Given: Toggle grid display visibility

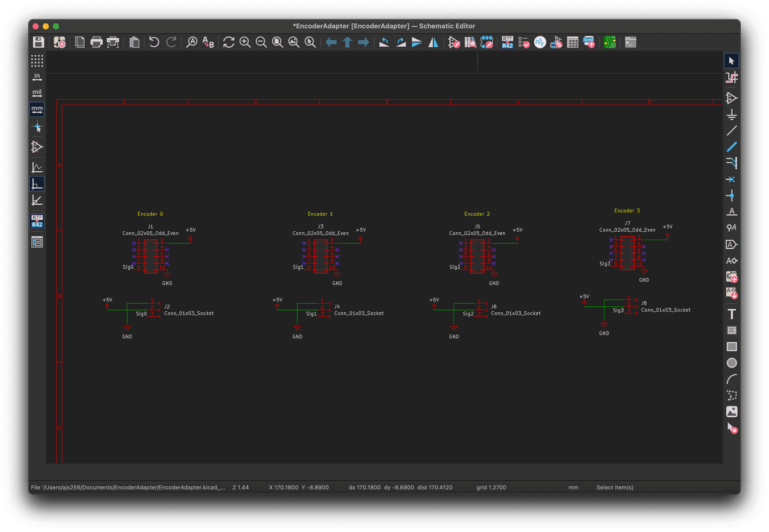Looking at the screenshot, I should (37, 61).
